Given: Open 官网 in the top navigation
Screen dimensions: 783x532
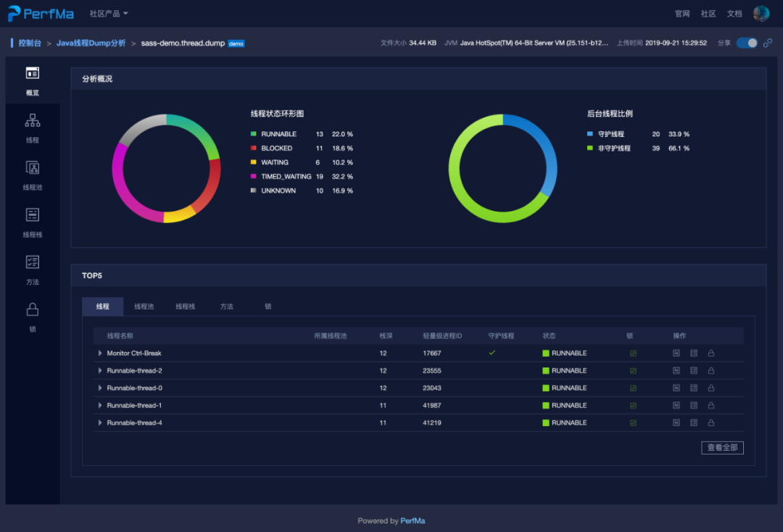Looking at the screenshot, I should coord(682,14).
